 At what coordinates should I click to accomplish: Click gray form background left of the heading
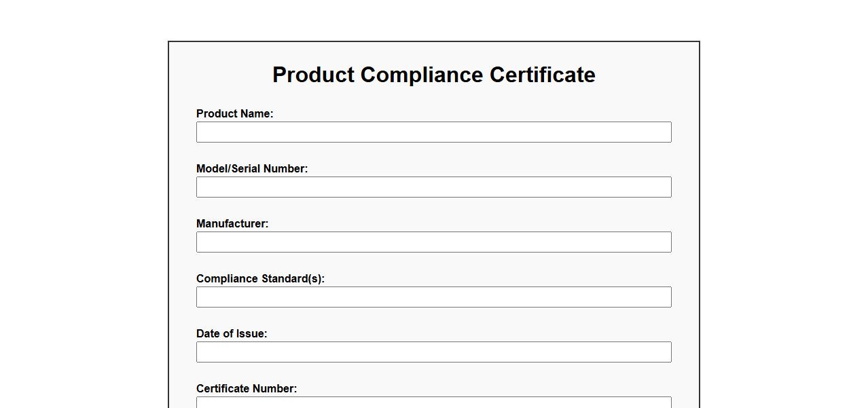[x=217, y=75]
